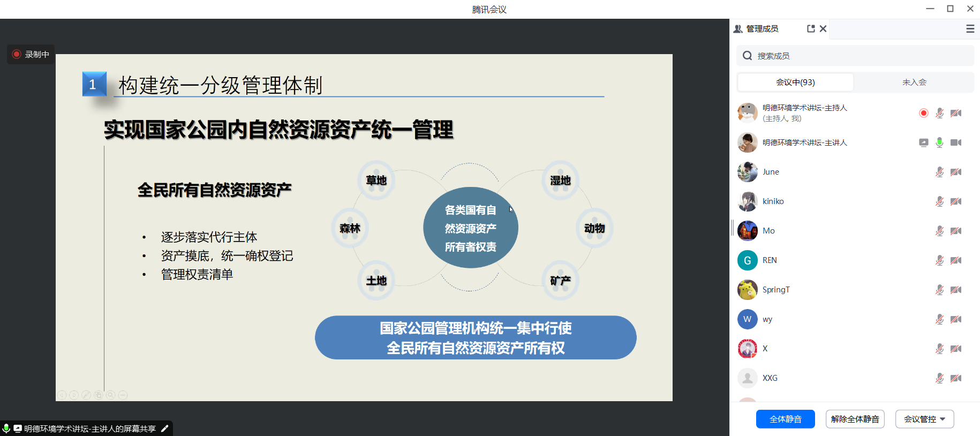Click the 录制中 recording indicator
The width and height of the screenshot is (980, 436).
point(31,54)
